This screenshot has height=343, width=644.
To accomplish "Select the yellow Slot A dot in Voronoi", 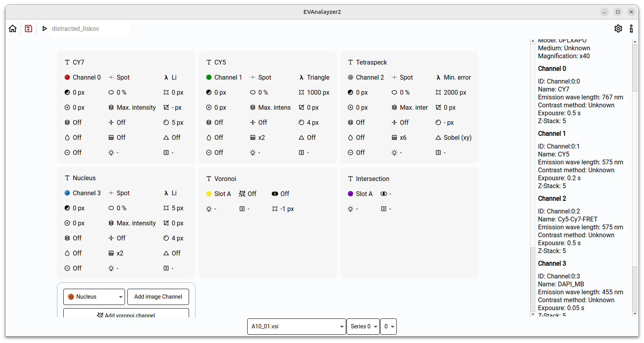I will pos(209,194).
